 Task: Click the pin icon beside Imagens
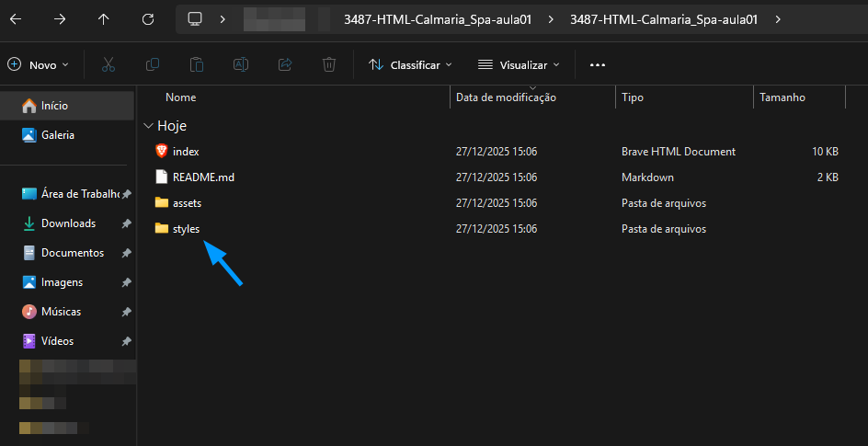[127, 282]
